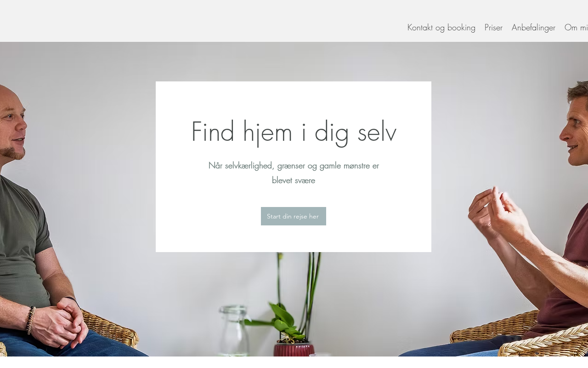
Task: Click the heading Find hjem i dig selv
Action: 294,132
